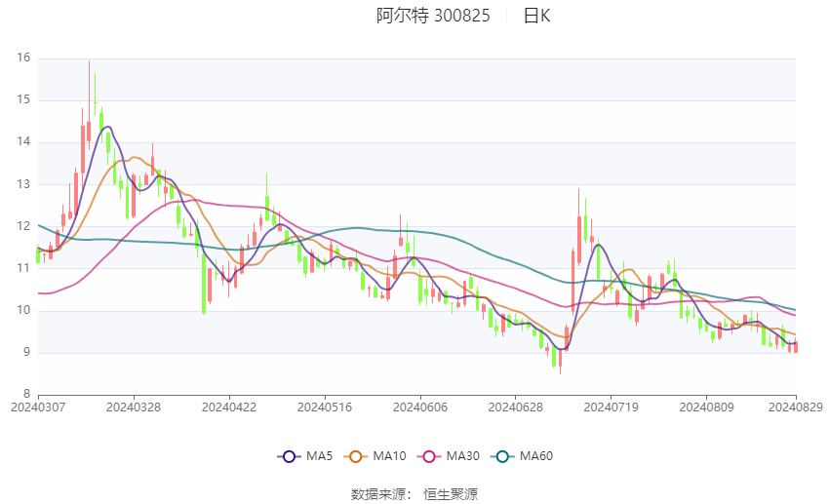Toggle the MA60 legend marker
This screenshot has width=829, height=504.
tap(503, 456)
